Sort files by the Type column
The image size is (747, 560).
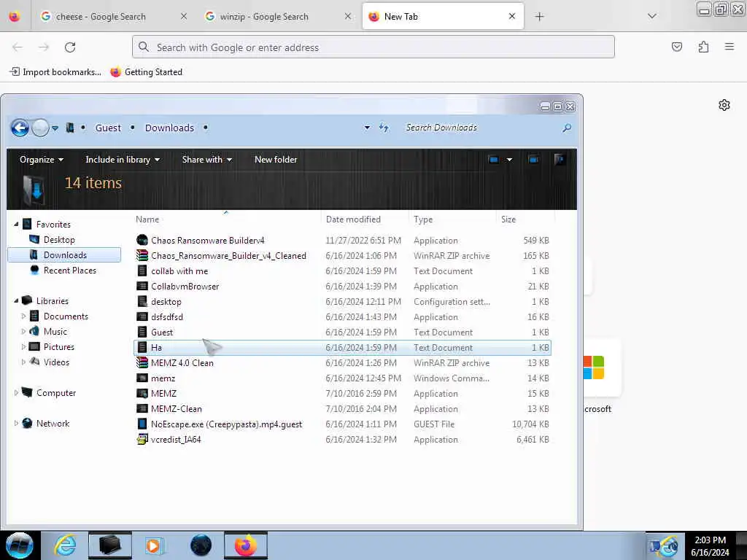point(452,219)
